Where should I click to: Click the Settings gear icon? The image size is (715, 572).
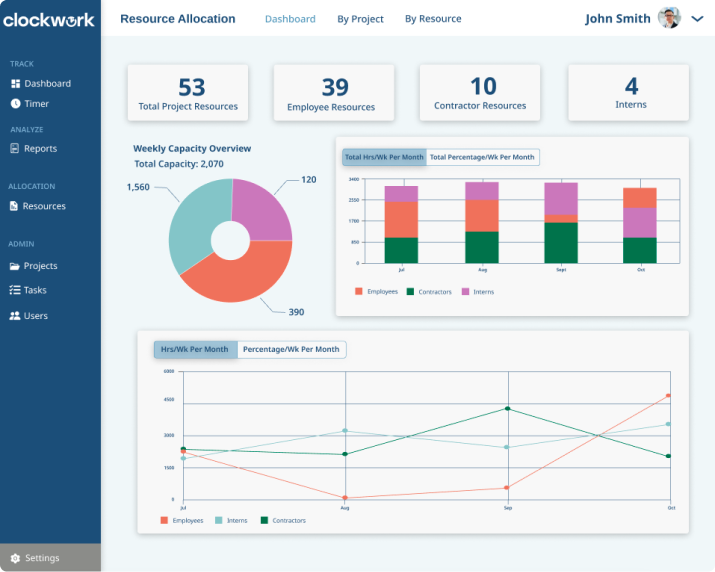pyautogui.click(x=15, y=558)
